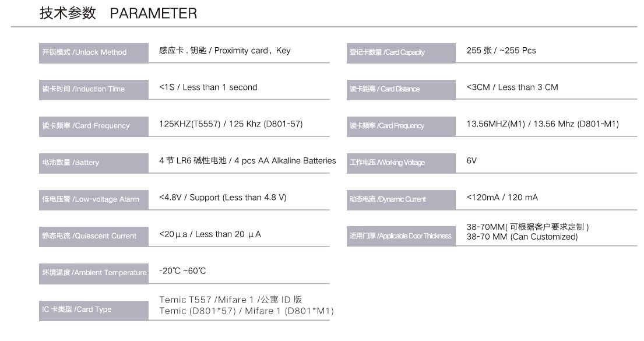Screen dimensions: 644x341
Task: Select the Dynamic Current label cell
Action: click(401, 199)
